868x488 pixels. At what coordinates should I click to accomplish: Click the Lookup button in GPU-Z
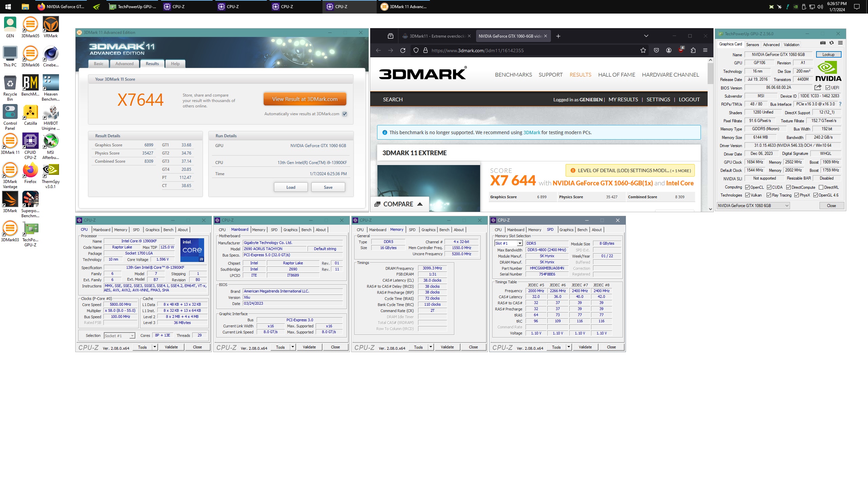(828, 55)
